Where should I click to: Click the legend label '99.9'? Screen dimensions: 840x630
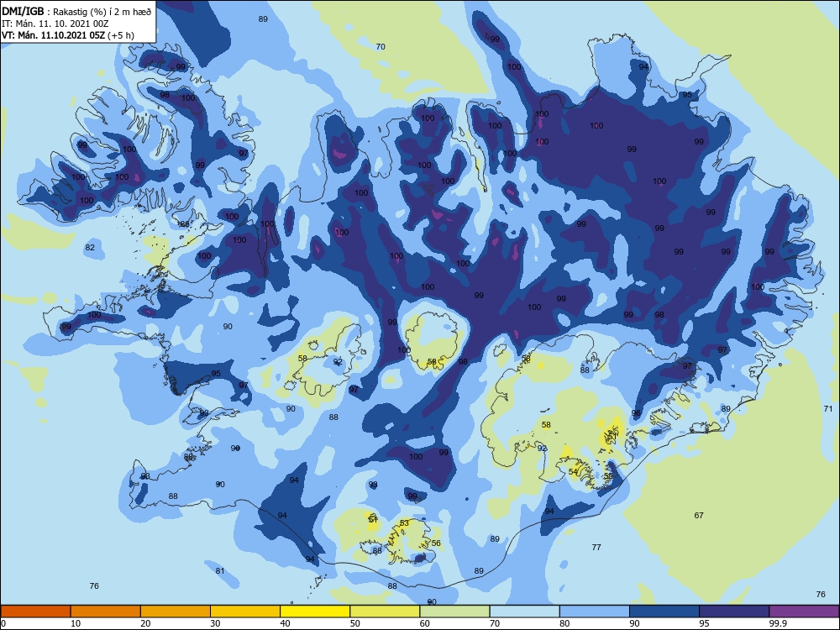[x=777, y=623]
